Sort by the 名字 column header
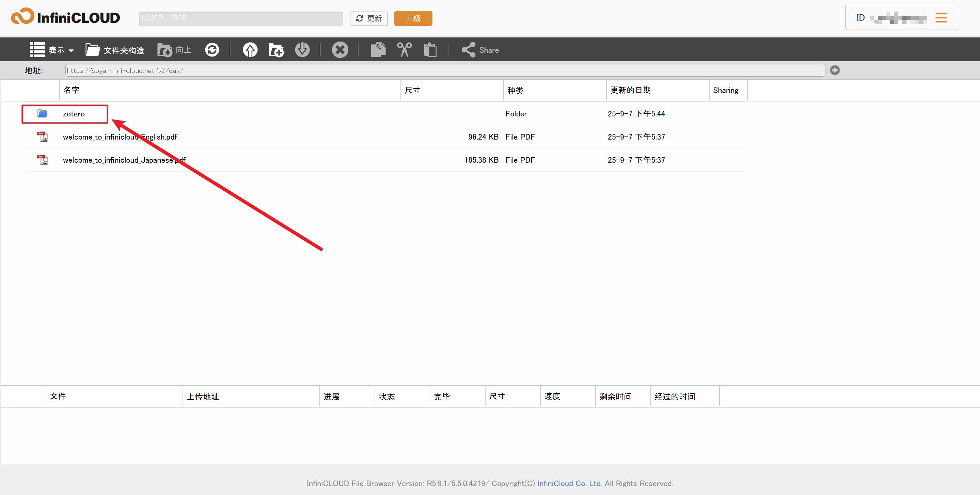This screenshot has width=980, height=495. tap(230, 90)
